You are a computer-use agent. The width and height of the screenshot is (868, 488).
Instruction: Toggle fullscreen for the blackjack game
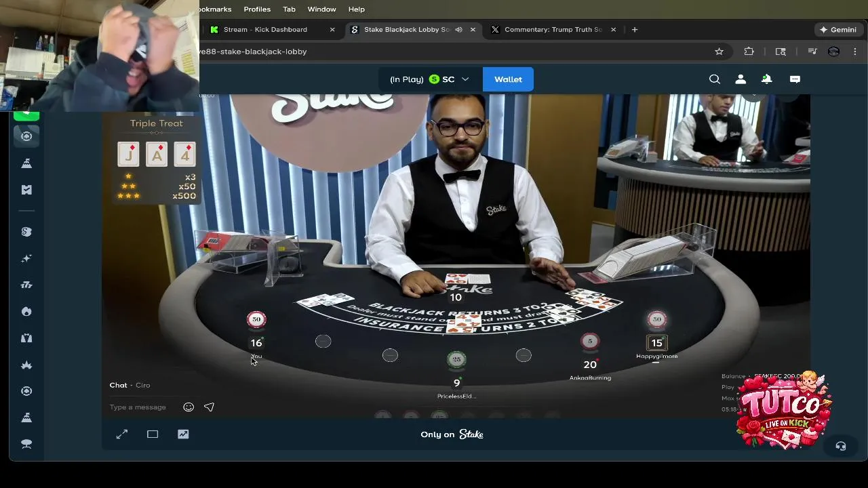(122, 434)
